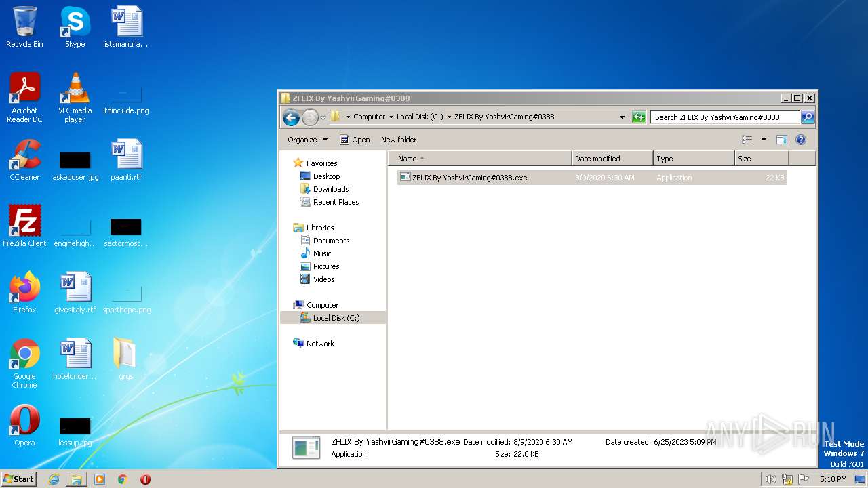
Task: Open the Windows Explorer taskbar button
Action: pos(76,479)
